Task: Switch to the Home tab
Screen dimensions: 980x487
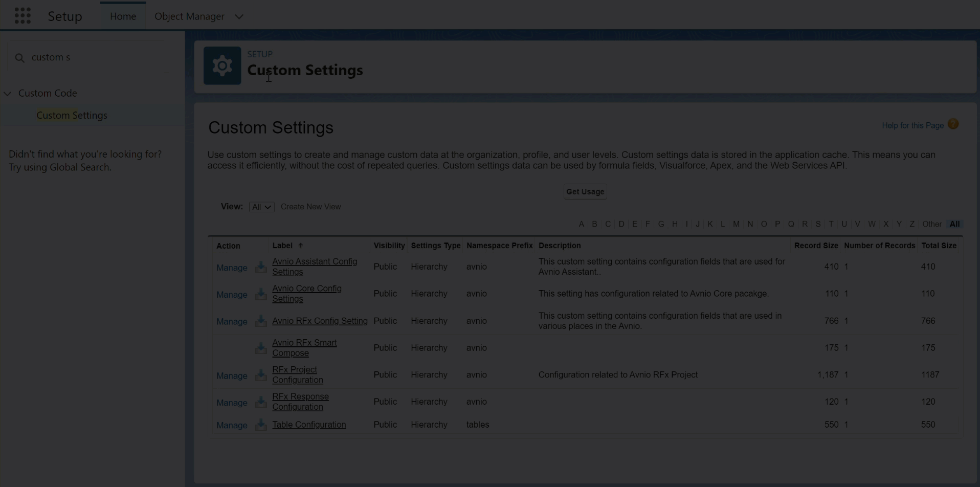Action: pyautogui.click(x=123, y=16)
